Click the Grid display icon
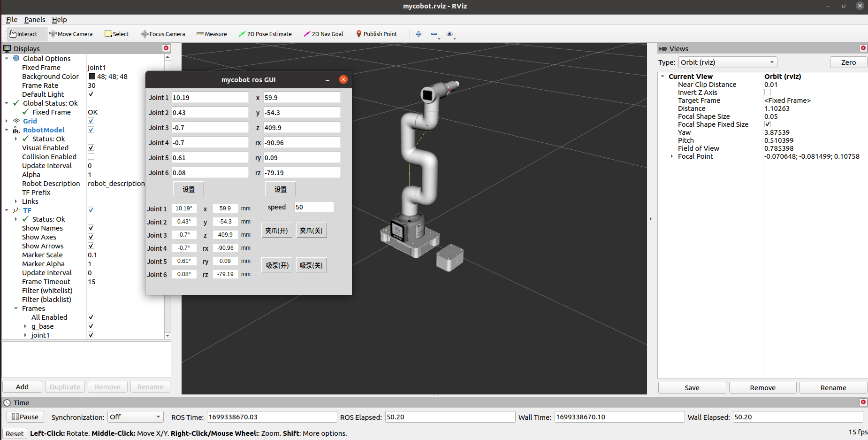Viewport: 868px width, 440px height. click(16, 121)
